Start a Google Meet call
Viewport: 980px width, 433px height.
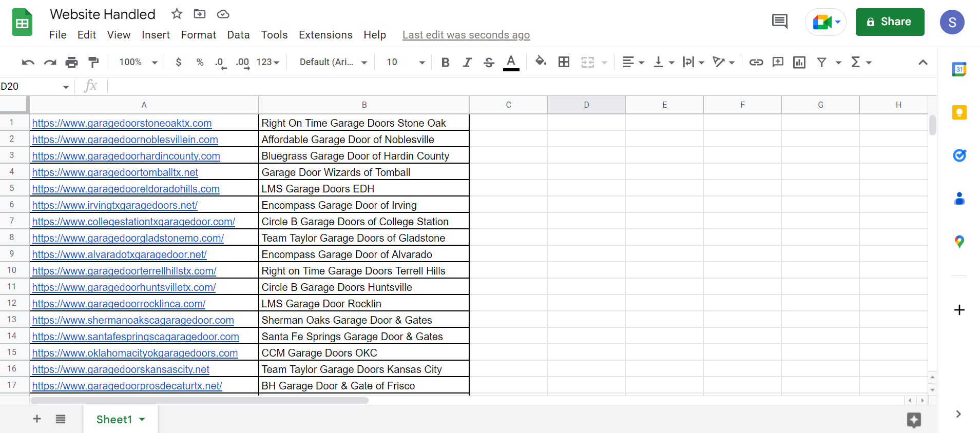[825, 22]
